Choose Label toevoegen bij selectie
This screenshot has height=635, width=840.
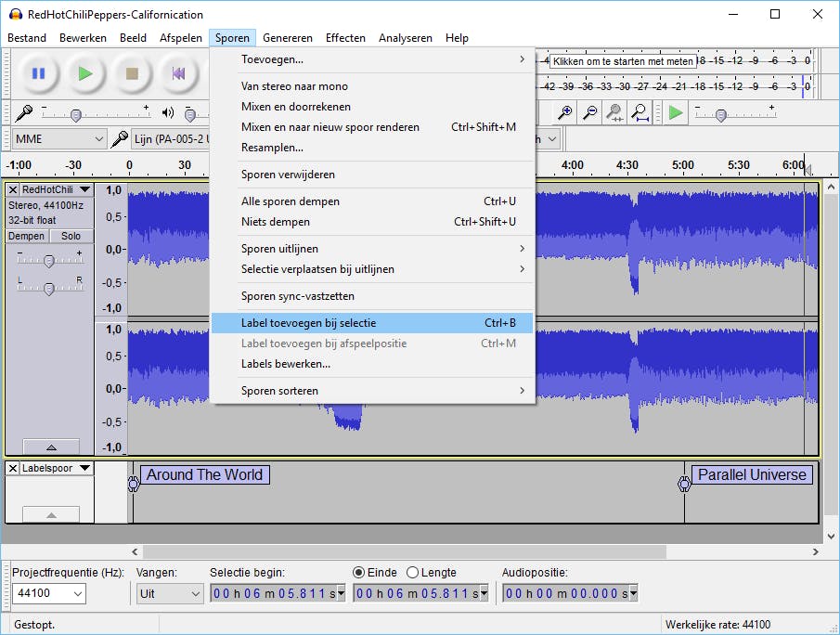coord(308,323)
